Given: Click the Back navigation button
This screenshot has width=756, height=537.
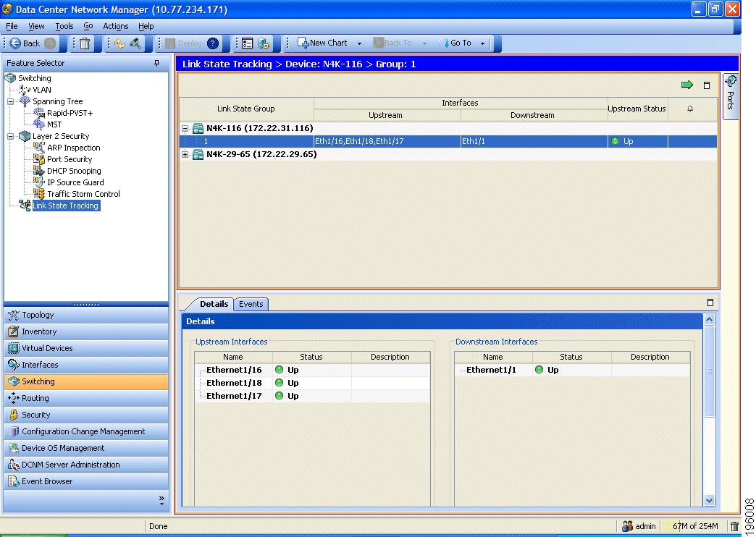Looking at the screenshot, I should tap(25, 43).
